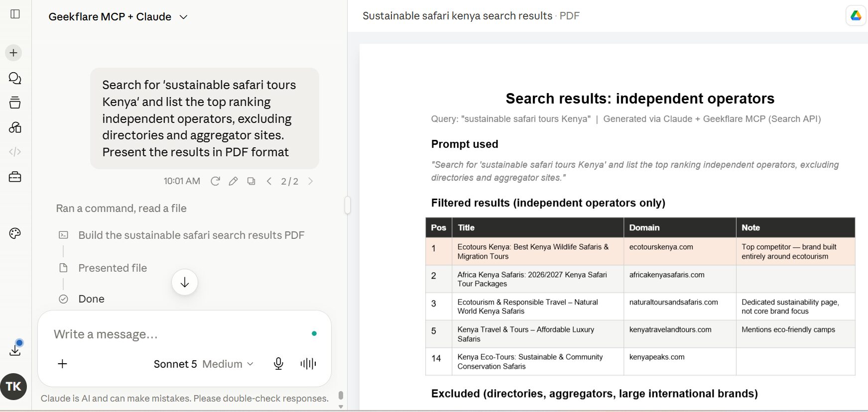Open the palette icon in sidebar

pos(15,233)
